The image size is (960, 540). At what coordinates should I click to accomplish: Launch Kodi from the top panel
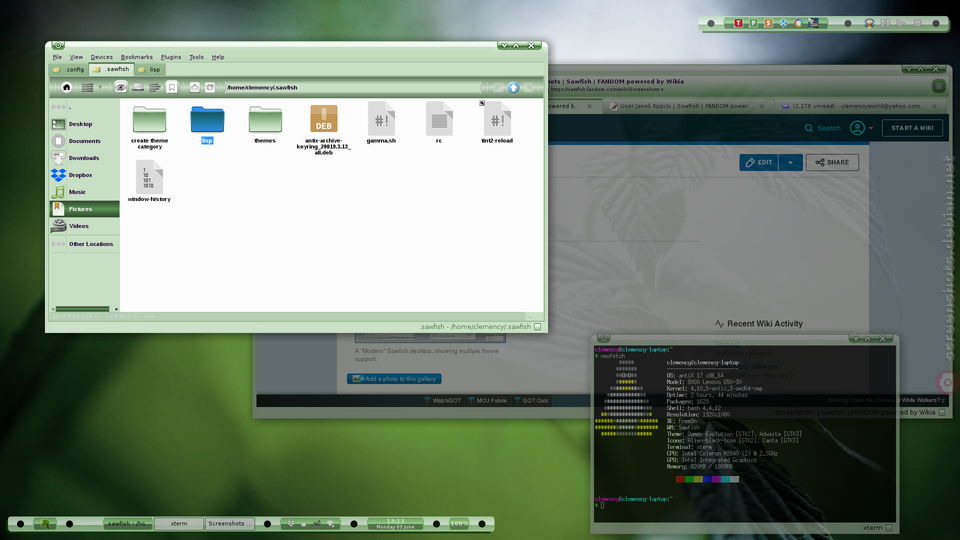[784, 23]
